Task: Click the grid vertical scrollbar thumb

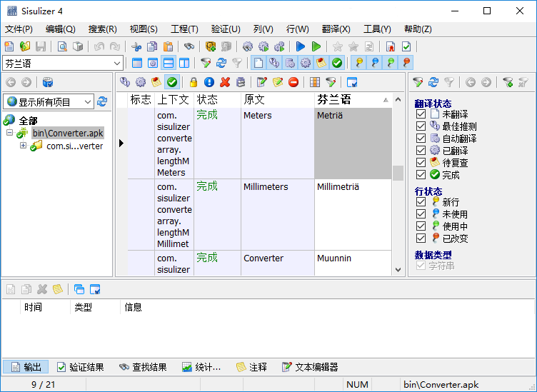Action: (398, 173)
